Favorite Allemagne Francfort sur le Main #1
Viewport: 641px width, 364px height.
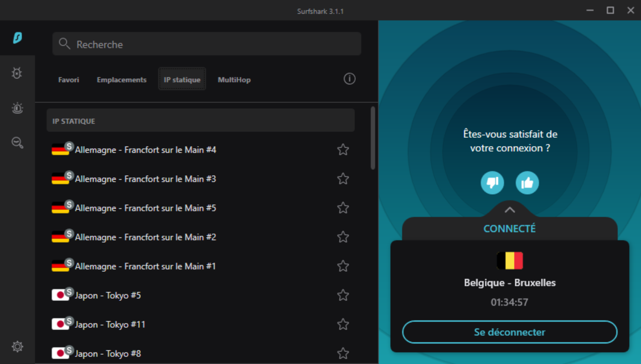(x=343, y=266)
